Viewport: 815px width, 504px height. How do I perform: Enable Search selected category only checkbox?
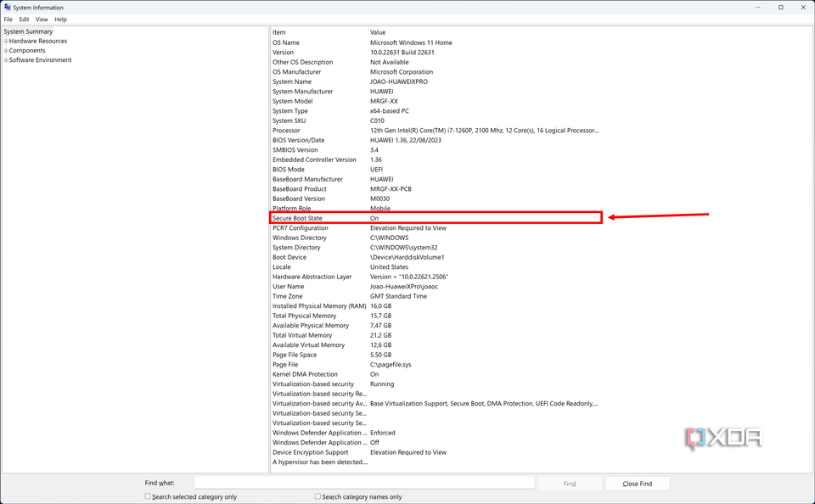[x=148, y=496]
